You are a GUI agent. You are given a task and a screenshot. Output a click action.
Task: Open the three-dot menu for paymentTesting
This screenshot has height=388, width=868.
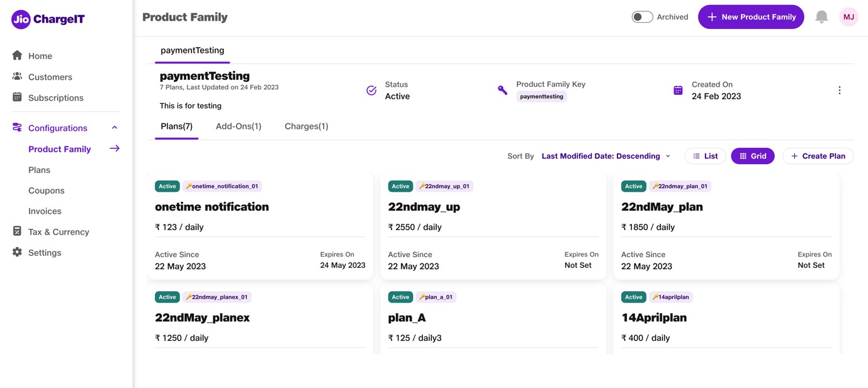point(839,91)
